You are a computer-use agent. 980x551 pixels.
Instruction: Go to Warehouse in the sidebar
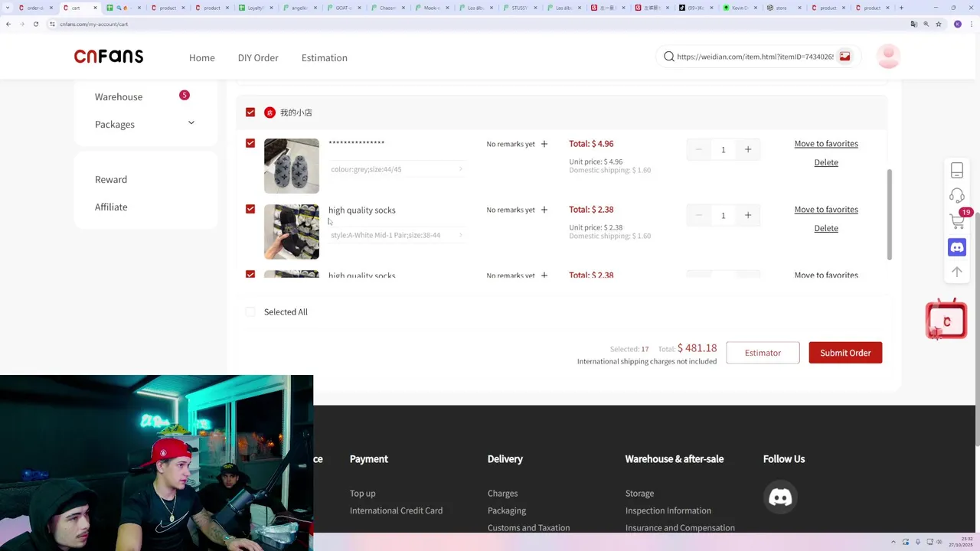pos(119,96)
